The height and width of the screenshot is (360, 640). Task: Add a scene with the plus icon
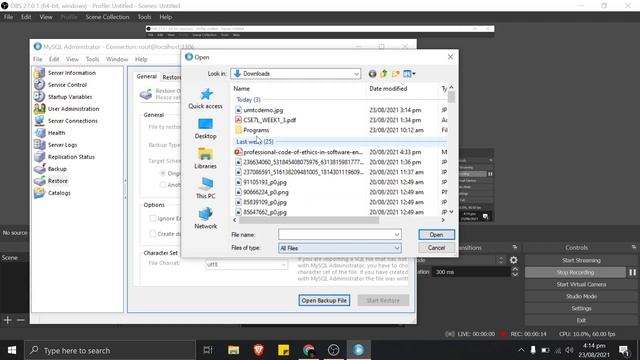click(x=7, y=320)
